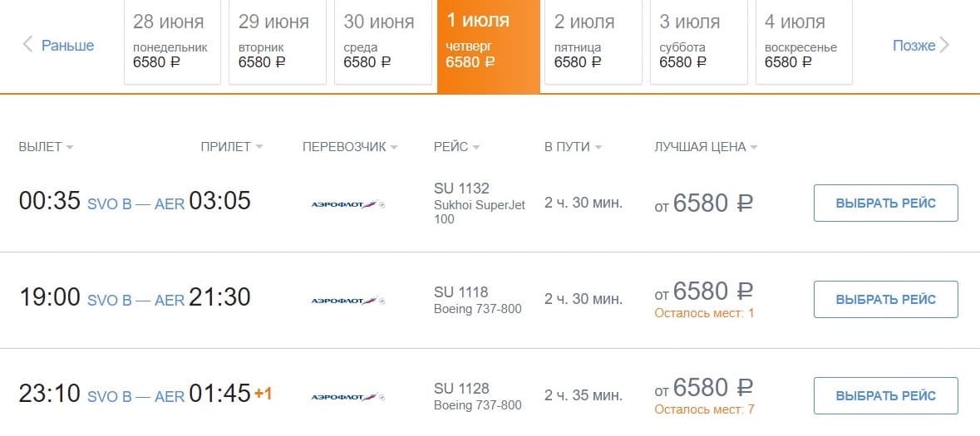Open the Перевозчик carrier sort dropdown

pos(350,147)
